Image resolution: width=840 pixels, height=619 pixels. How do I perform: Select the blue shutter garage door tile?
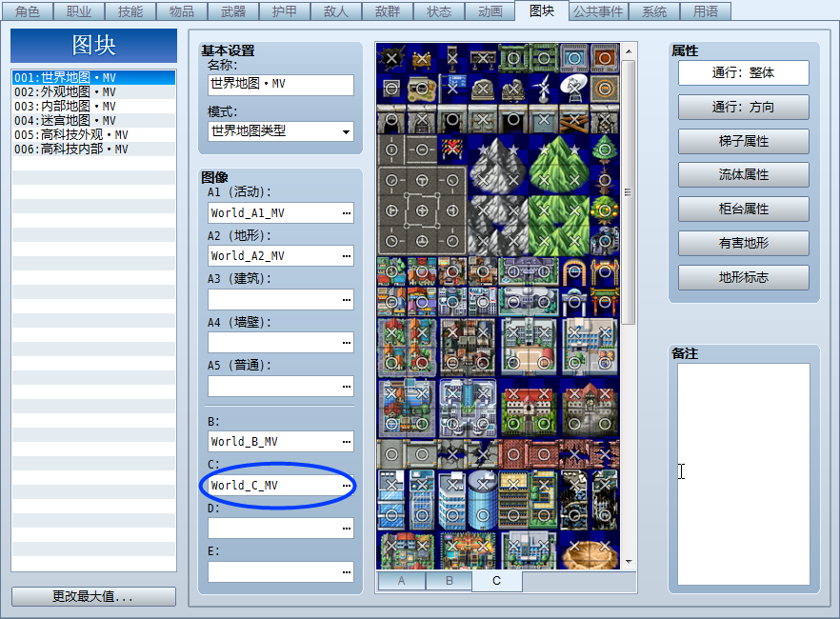[544, 119]
